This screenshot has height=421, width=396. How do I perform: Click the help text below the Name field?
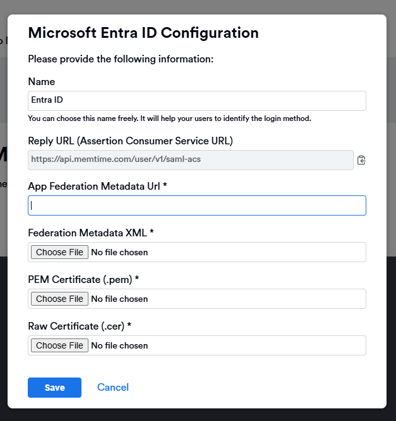[x=170, y=118]
